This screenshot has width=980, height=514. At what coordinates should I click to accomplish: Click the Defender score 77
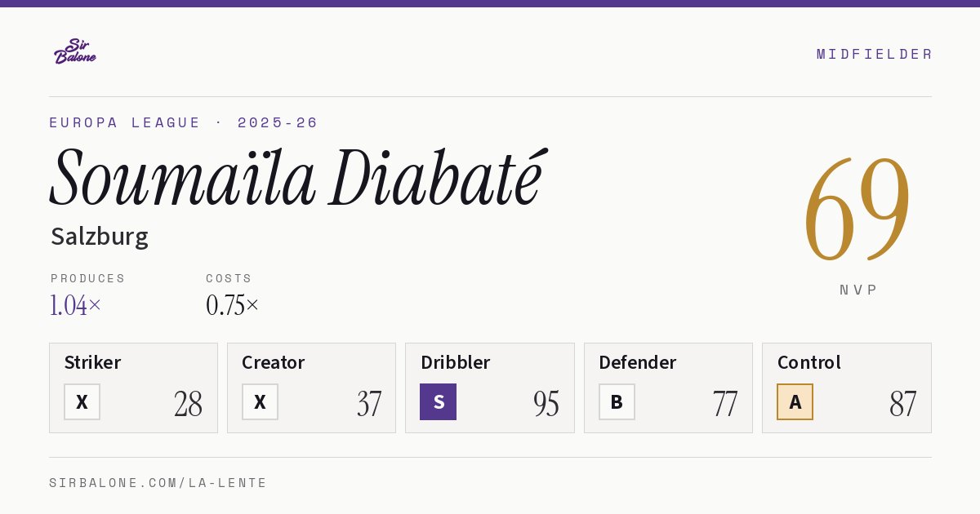click(724, 404)
